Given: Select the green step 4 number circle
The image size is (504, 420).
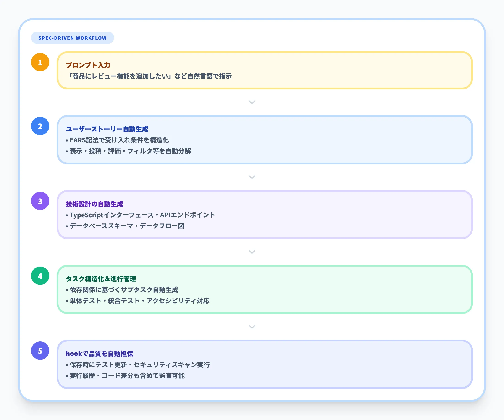Looking at the screenshot, I should [x=40, y=276].
